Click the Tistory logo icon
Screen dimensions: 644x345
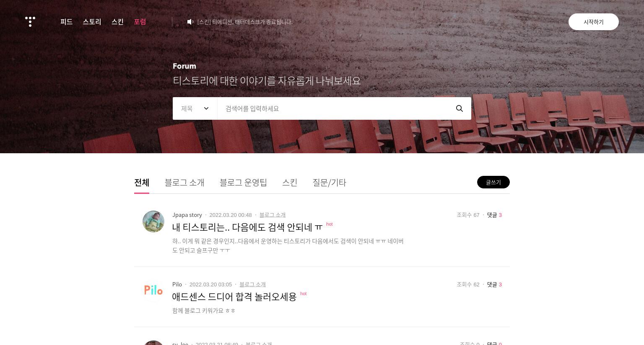(x=30, y=22)
